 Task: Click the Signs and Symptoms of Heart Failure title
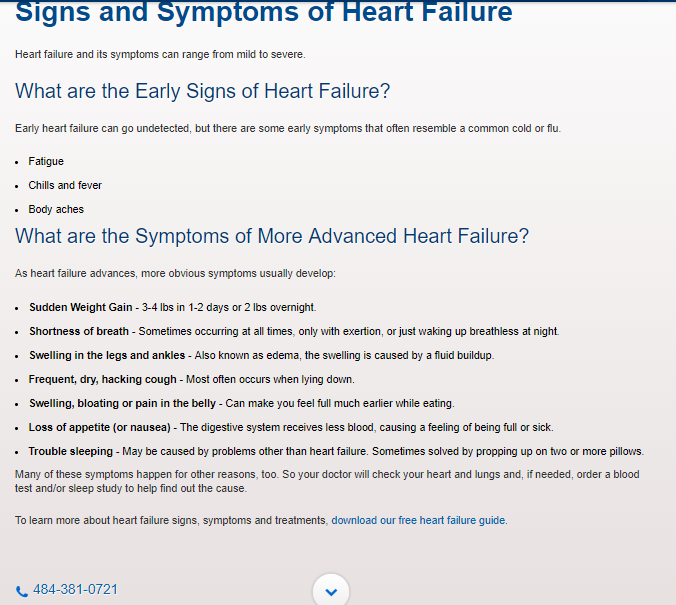[x=263, y=12]
